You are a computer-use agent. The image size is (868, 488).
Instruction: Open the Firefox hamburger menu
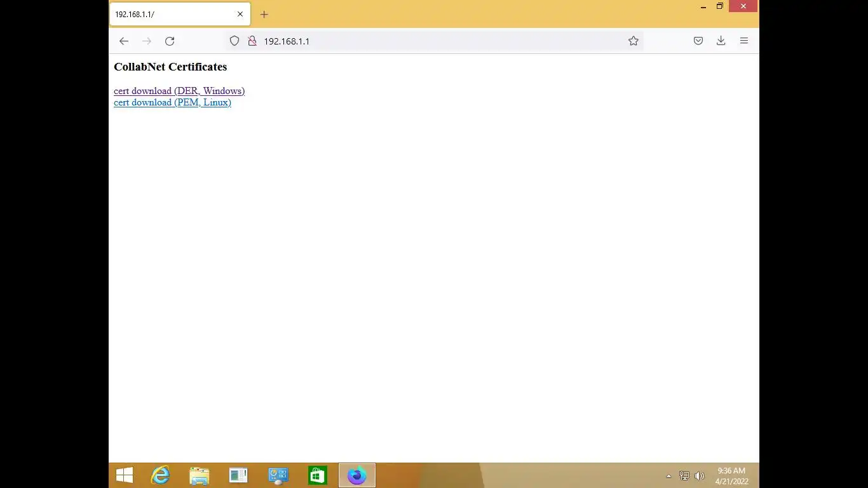click(x=744, y=41)
